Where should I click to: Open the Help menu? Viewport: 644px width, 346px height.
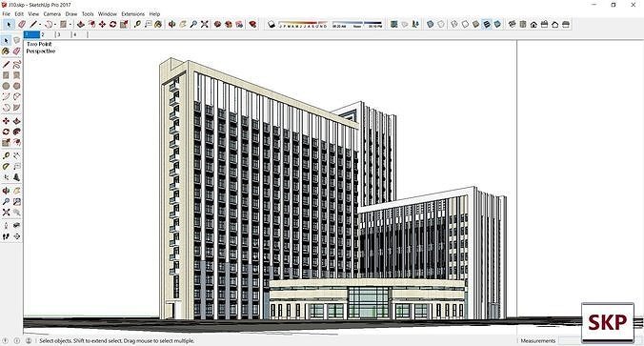154,14
